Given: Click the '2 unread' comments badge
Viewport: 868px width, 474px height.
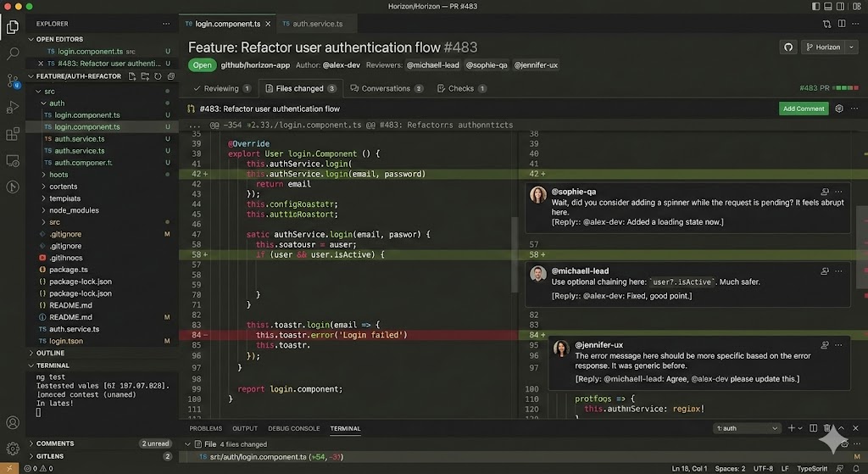Looking at the screenshot, I should (156, 443).
